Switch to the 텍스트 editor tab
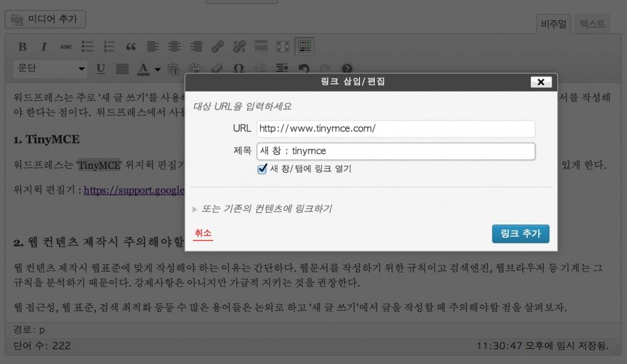 coord(591,23)
